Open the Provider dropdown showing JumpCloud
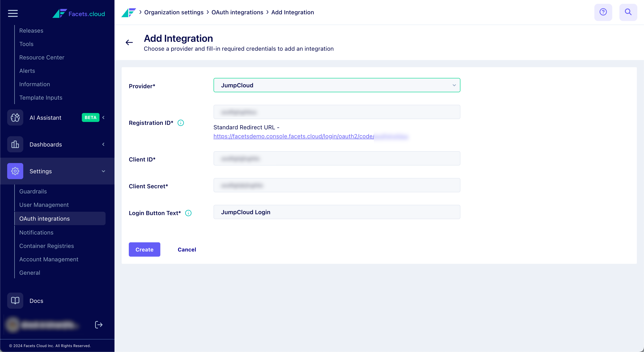Viewport: 644px width, 352px height. click(337, 85)
